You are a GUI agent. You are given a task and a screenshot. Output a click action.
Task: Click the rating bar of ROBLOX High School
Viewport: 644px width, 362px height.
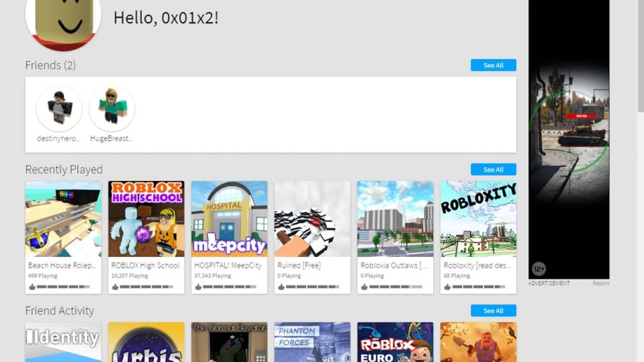146,287
